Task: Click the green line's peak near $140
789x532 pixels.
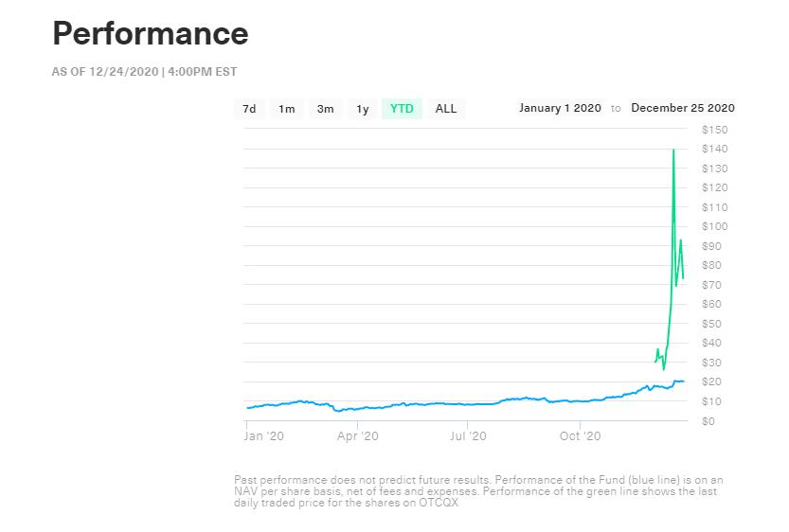Action: tap(673, 150)
